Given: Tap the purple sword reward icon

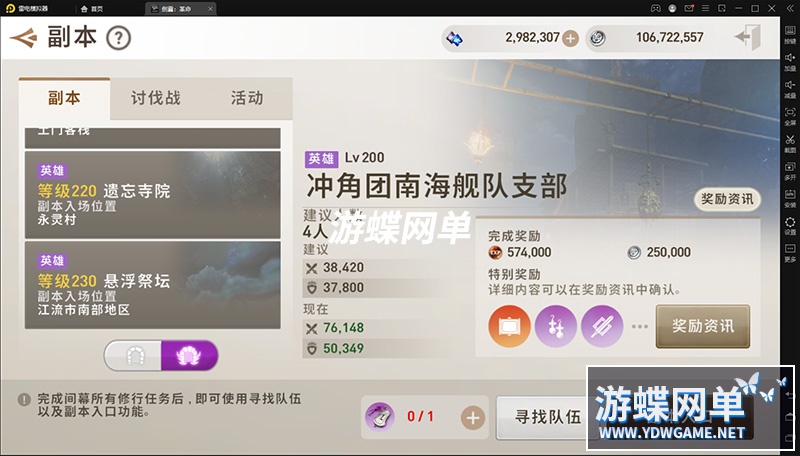Looking at the screenshot, I should [602, 326].
